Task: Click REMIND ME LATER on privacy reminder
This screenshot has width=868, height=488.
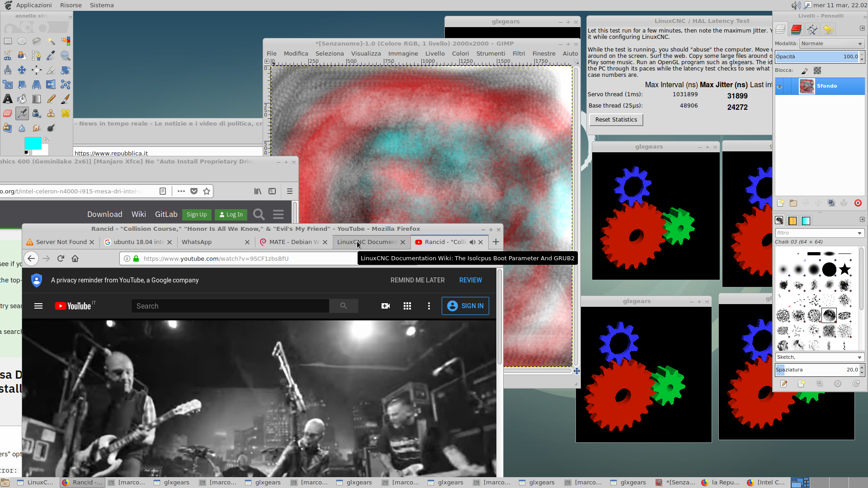Action: click(417, 280)
